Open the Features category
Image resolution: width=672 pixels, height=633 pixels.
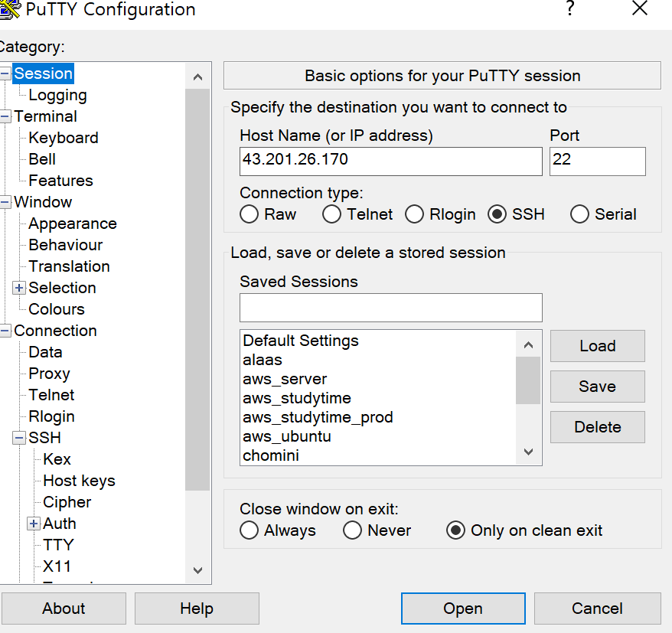point(61,181)
